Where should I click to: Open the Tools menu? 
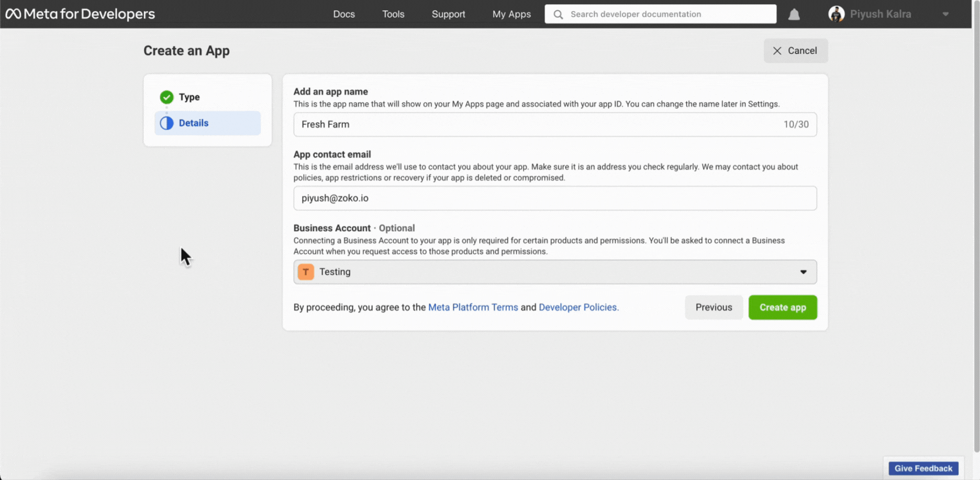(393, 14)
